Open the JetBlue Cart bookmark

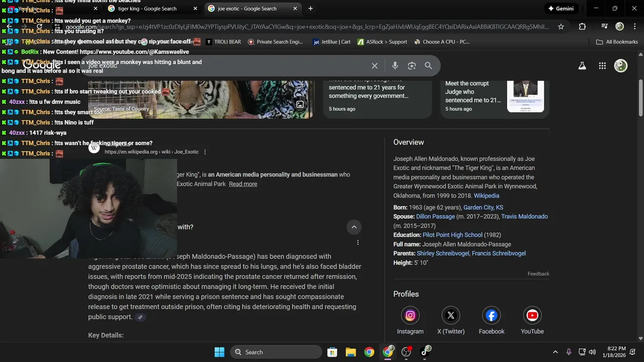(332, 42)
